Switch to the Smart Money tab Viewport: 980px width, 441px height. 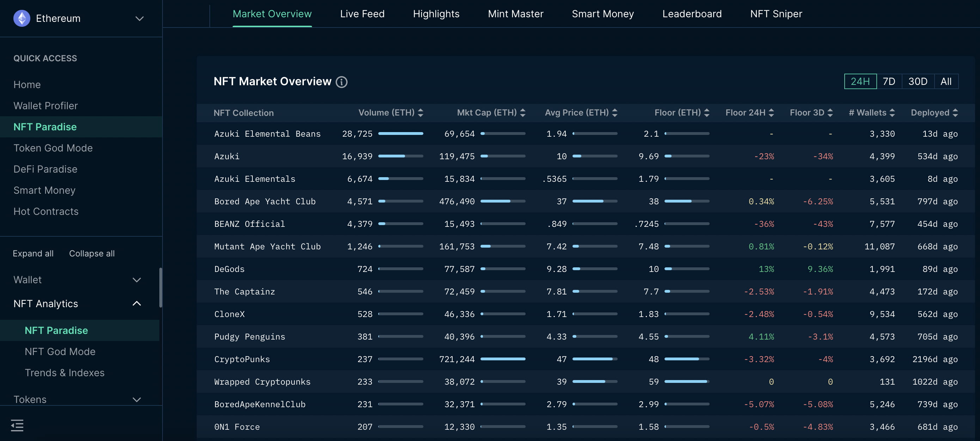click(x=602, y=14)
